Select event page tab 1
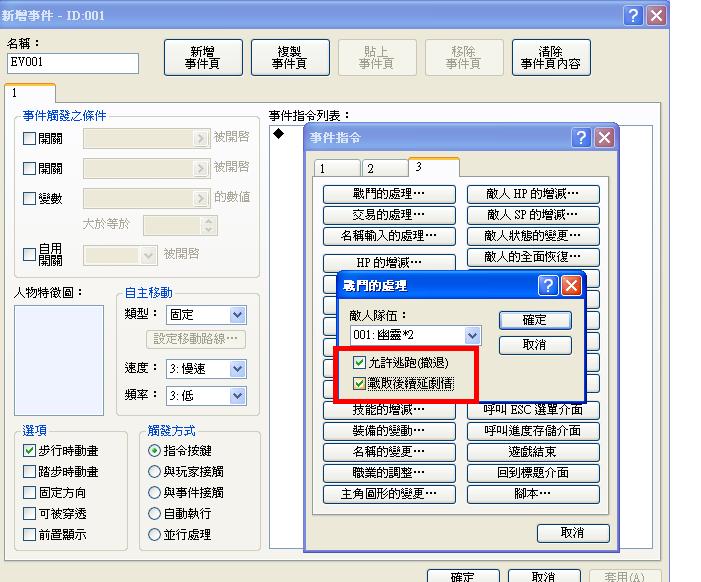The height and width of the screenshot is (582, 701). (x=30, y=93)
